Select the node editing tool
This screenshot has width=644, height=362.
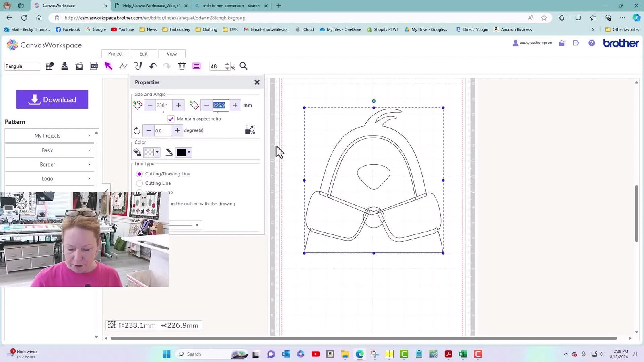123,66
